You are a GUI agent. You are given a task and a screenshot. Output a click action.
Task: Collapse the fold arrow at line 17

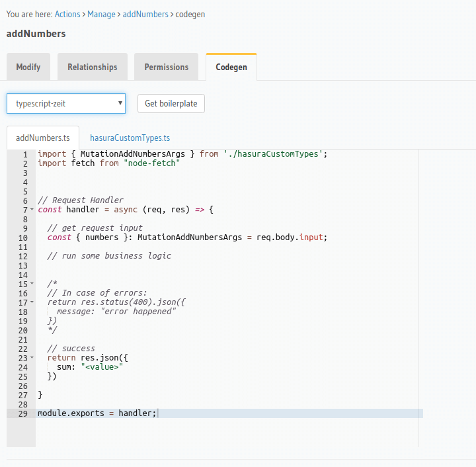pos(32,302)
